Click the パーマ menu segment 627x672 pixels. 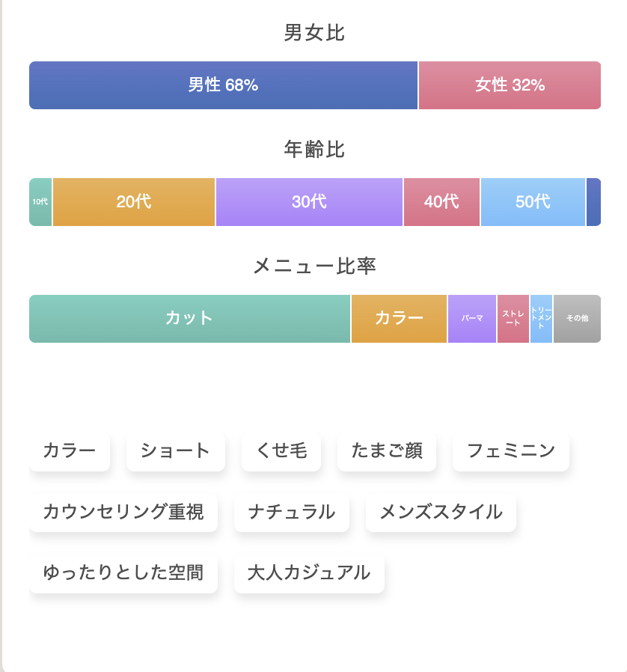472,319
